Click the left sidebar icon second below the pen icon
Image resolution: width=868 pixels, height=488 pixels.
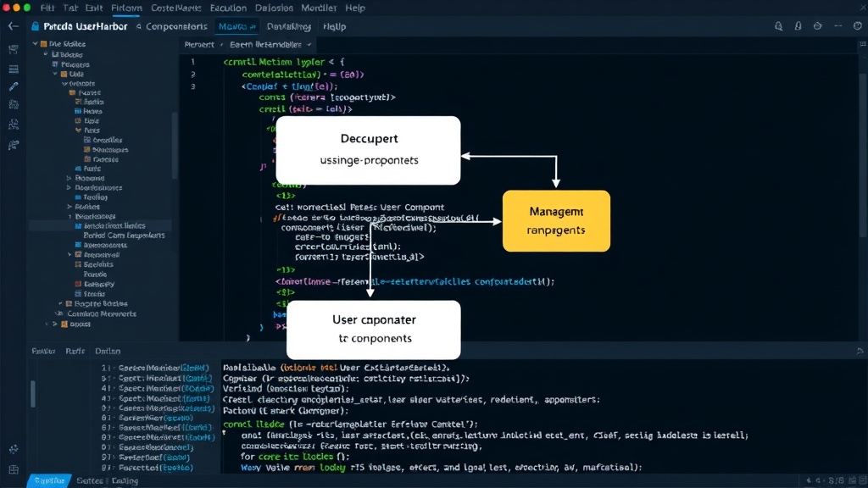coord(14,125)
